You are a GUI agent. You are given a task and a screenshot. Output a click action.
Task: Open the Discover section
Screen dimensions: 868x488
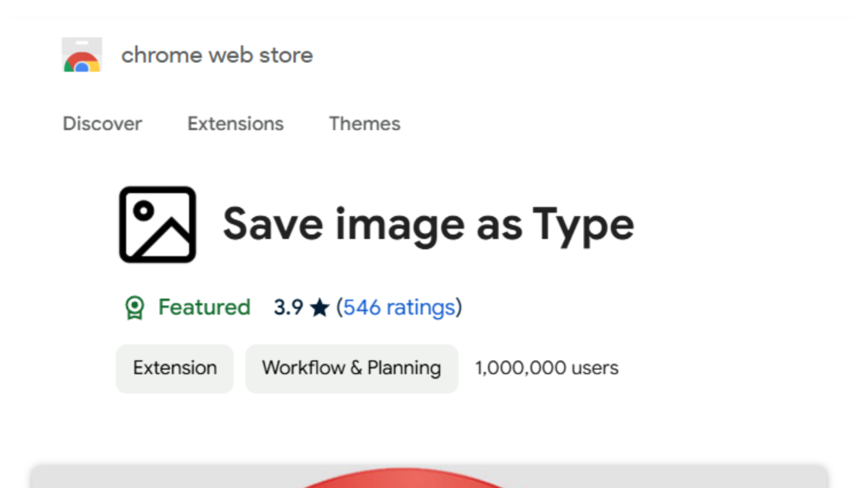(102, 124)
